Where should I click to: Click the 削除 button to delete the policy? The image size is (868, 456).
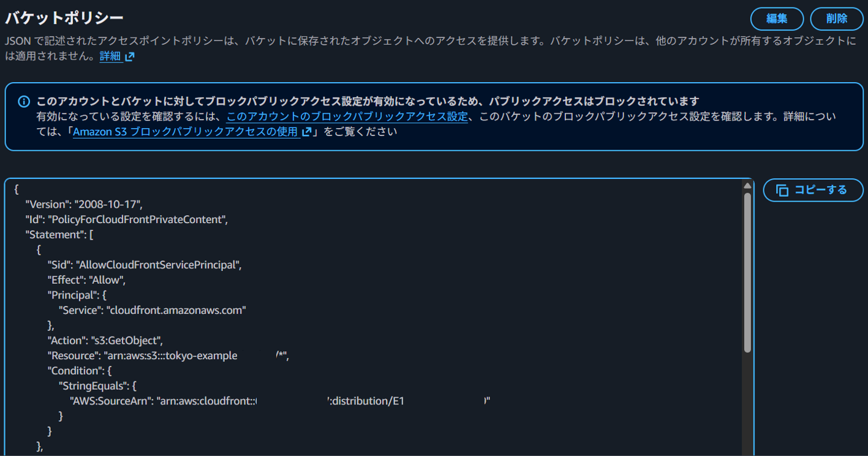tap(836, 19)
